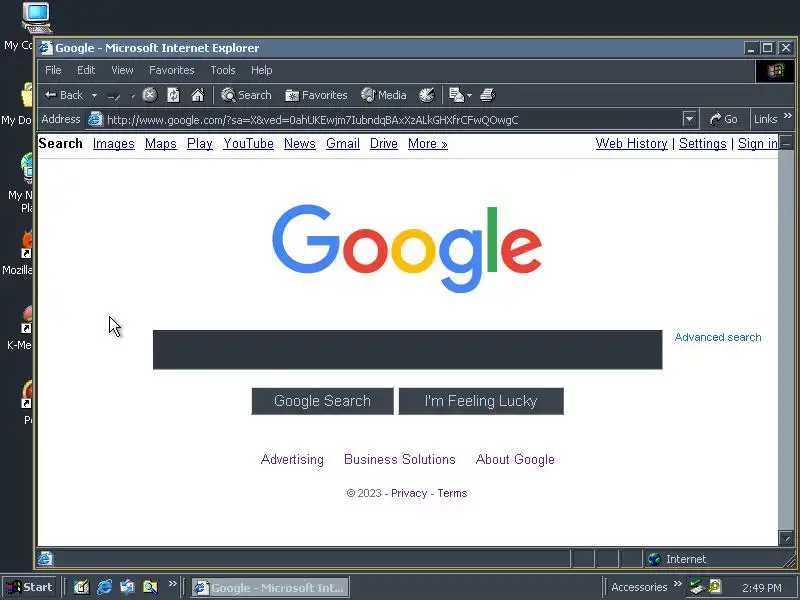Open the Help menu
Viewport: 800px width, 600px height.
pyautogui.click(x=261, y=70)
